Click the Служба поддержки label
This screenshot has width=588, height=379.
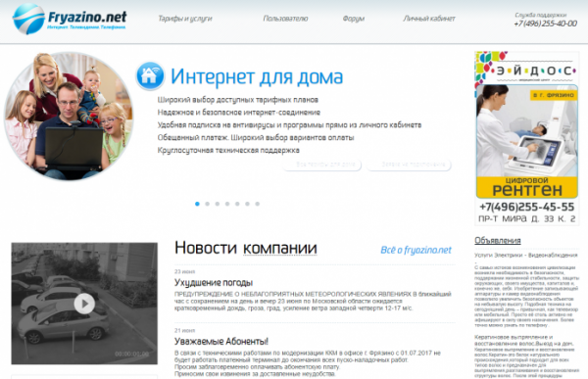pyautogui.click(x=540, y=15)
